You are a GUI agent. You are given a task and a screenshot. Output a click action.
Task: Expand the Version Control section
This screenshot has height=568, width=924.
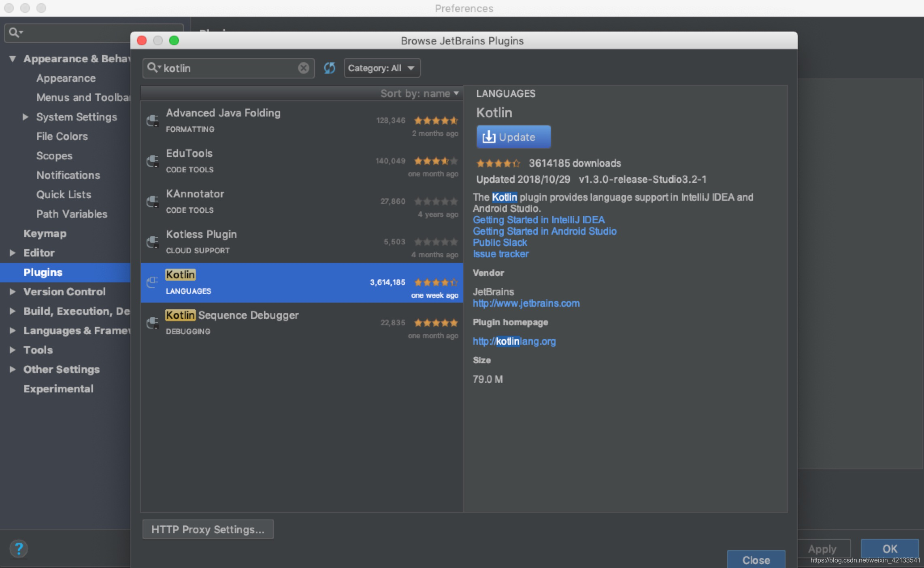pyautogui.click(x=11, y=292)
